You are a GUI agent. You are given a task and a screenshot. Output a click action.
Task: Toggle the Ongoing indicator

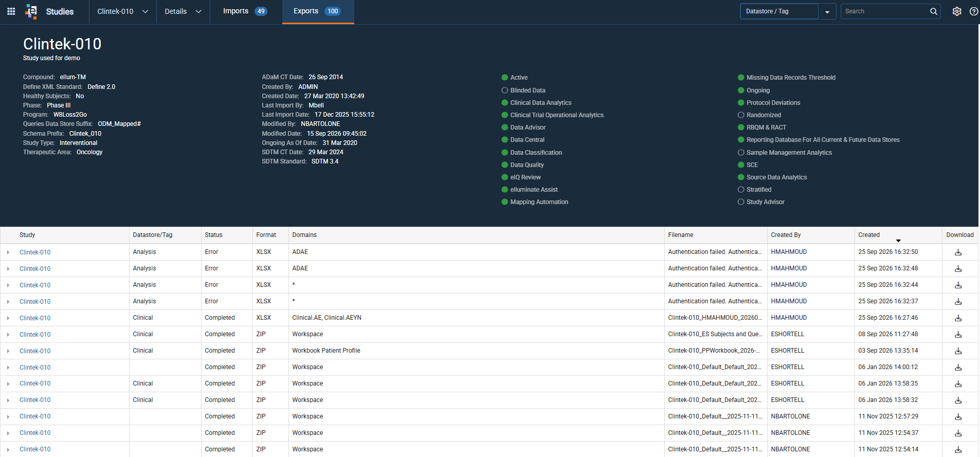coord(741,90)
